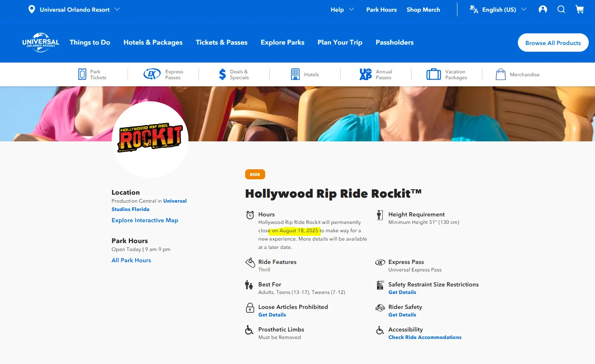Viewport: 595px width, 364px height.
Task: Click the language translate icon
Action: point(474,9)
